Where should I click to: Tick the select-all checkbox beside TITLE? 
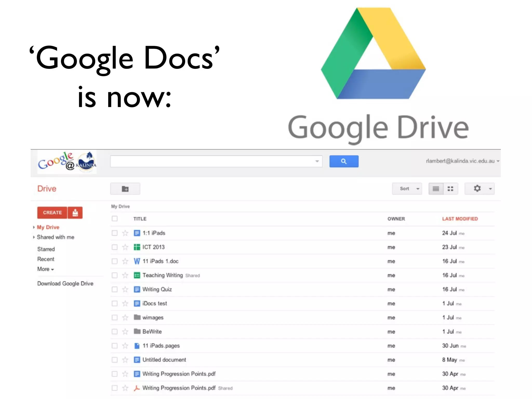tap(115, 219)
